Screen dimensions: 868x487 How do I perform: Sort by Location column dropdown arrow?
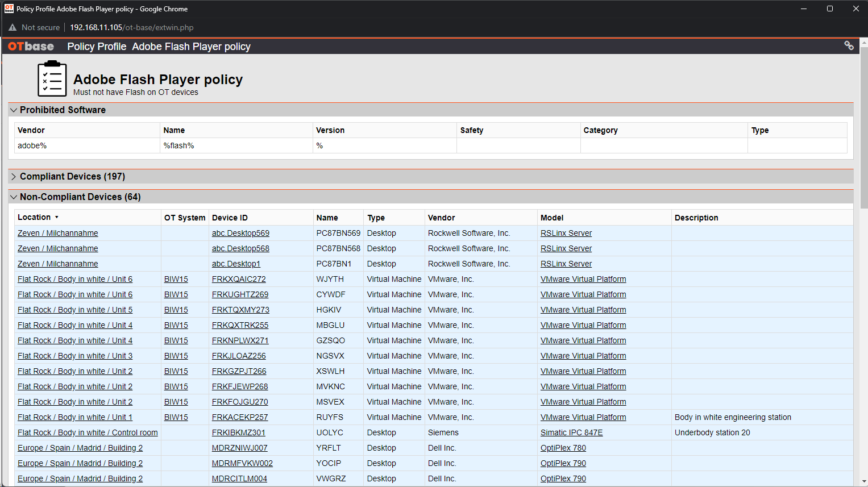[57, 218]
